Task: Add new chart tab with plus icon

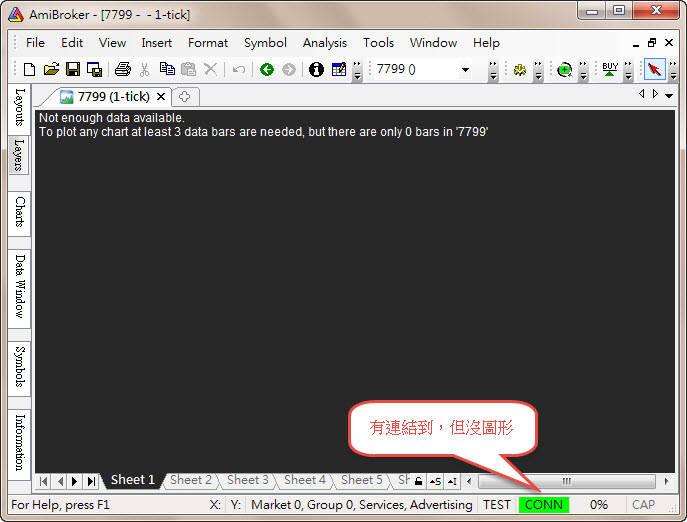Action: (184, 97)
